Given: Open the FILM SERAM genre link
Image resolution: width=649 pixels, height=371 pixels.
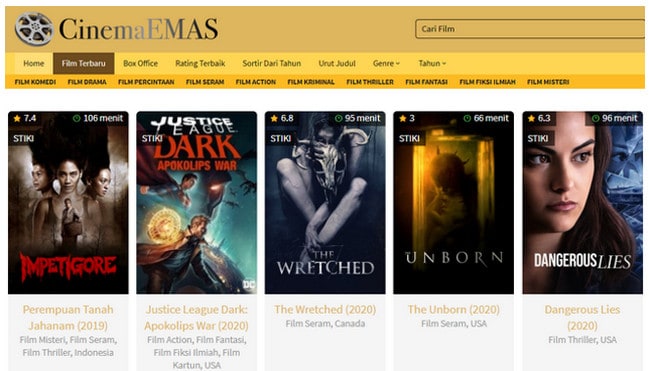Looking at the screenshot, I should click(205, 82).
